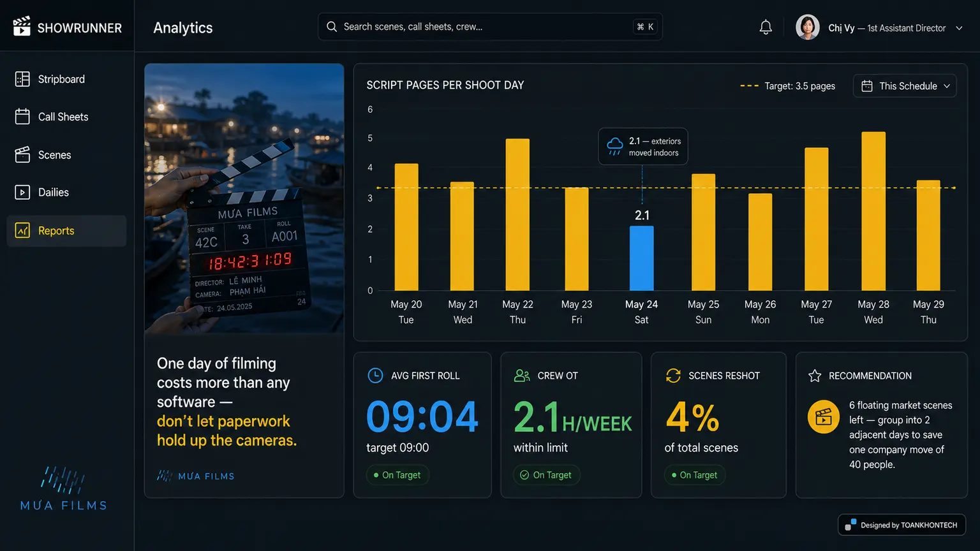Click the 'of total scenes' caption
980x551 pixels.
(x=701, y=448)
